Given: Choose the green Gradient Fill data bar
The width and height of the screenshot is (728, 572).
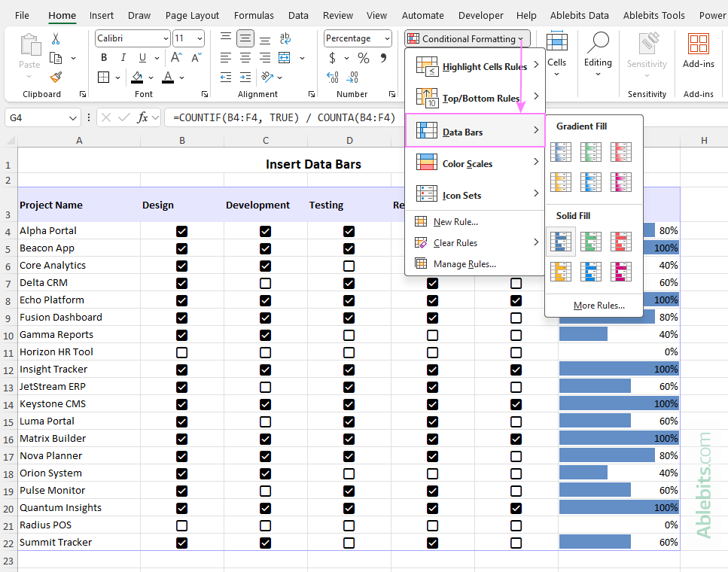Looking at the screenshot, I should click(x=591, y=151).
